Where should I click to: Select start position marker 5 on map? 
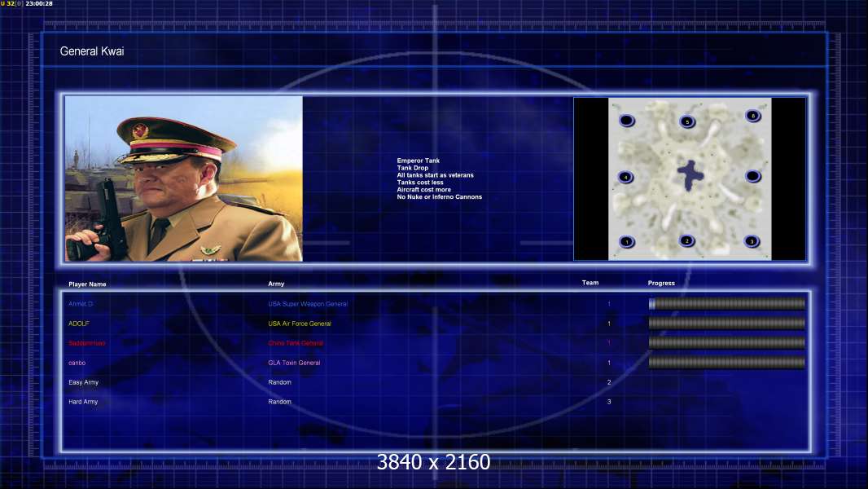click(687, 121)
